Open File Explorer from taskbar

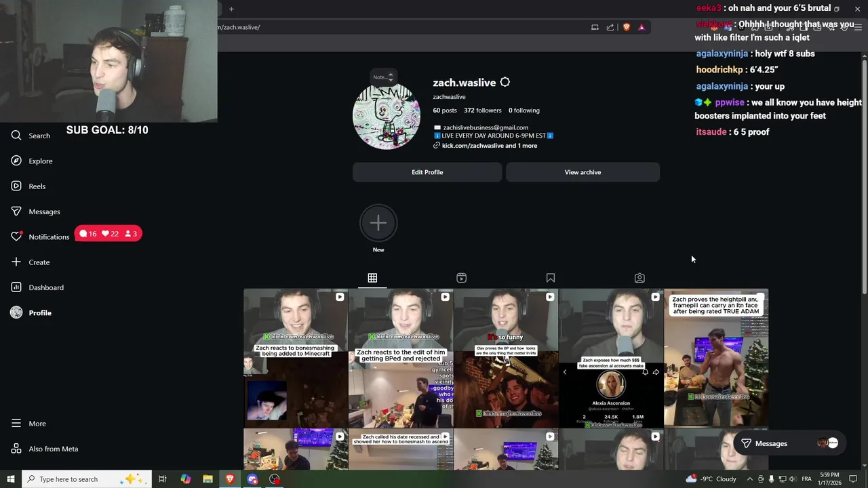(208, 479)
